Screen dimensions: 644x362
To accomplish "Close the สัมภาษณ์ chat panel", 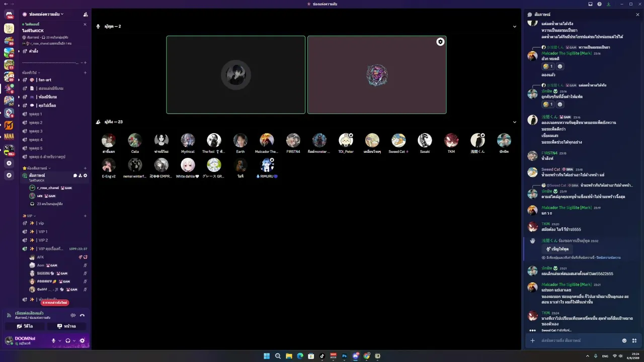I will click(637, 15).
